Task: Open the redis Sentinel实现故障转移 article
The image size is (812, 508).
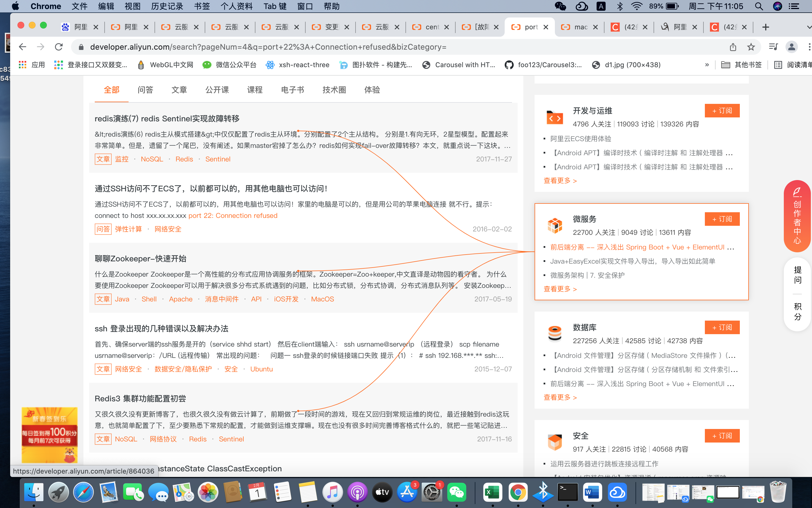Action: click(167, 119)
